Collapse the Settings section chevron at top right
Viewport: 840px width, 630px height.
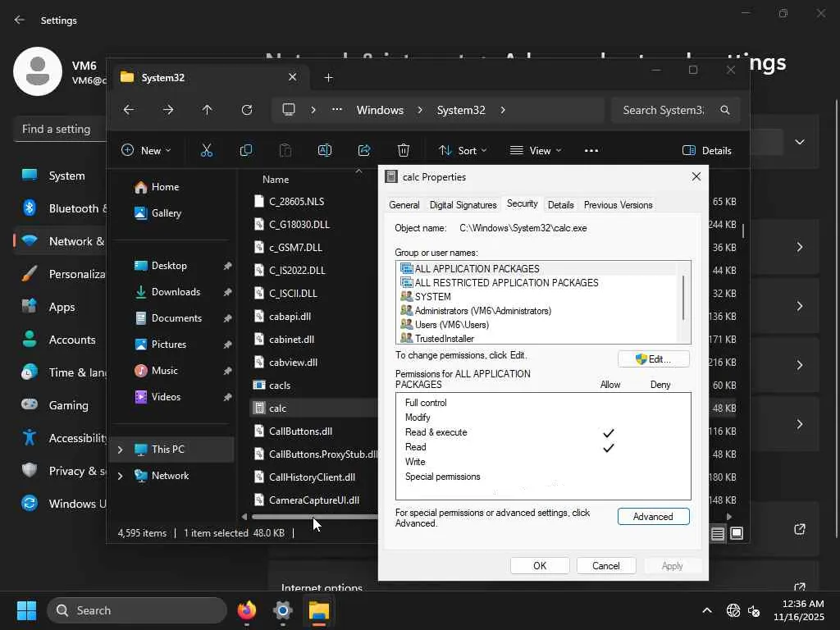800,142
